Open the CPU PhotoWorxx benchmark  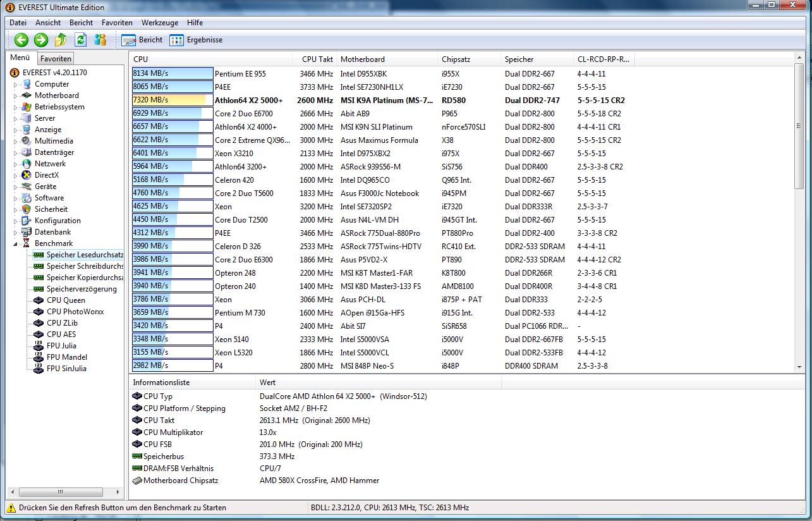pos(75,312)
